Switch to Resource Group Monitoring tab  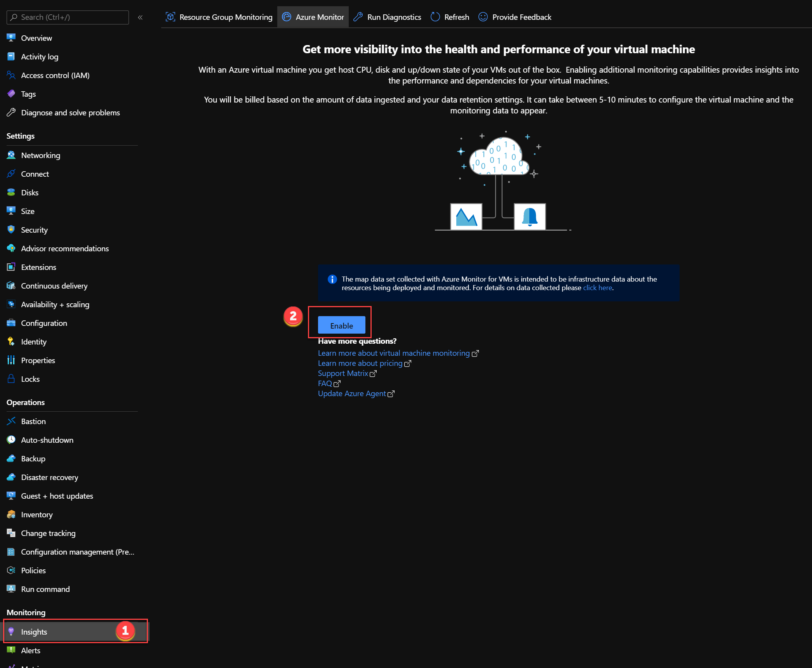219,17
